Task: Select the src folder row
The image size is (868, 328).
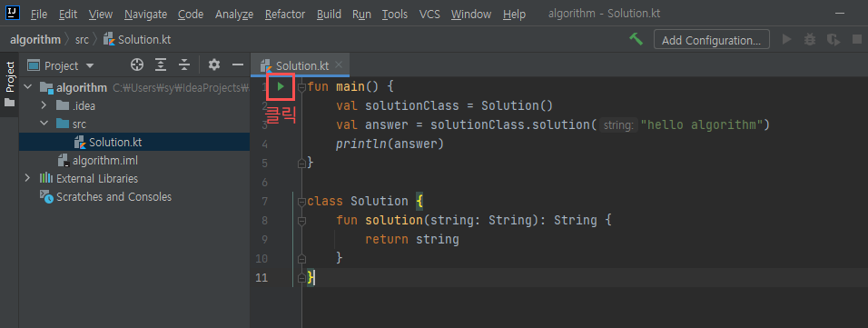Action: [134, 124]
